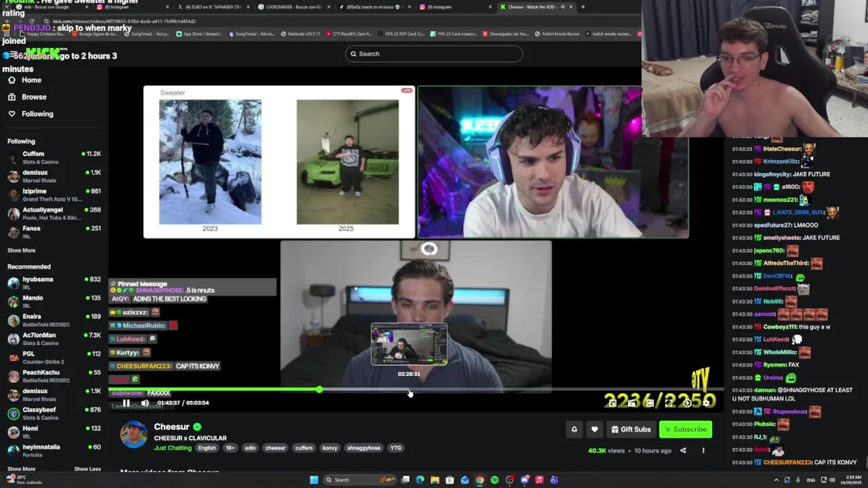Screen dimensions: 868x488
Task: Select the 18+ tag
Action: pos(230,448)
